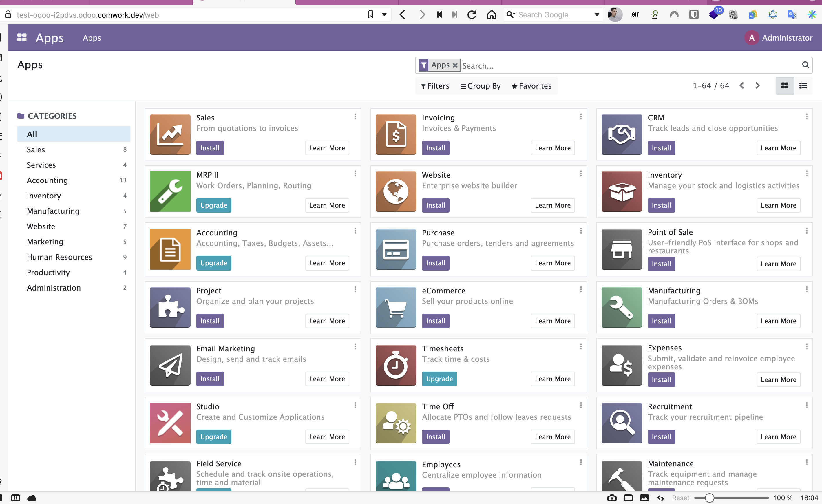The height and width of the screenshot is (504, 822).
Task: Click the Purchase card app icon
Action: coord(396,249)
